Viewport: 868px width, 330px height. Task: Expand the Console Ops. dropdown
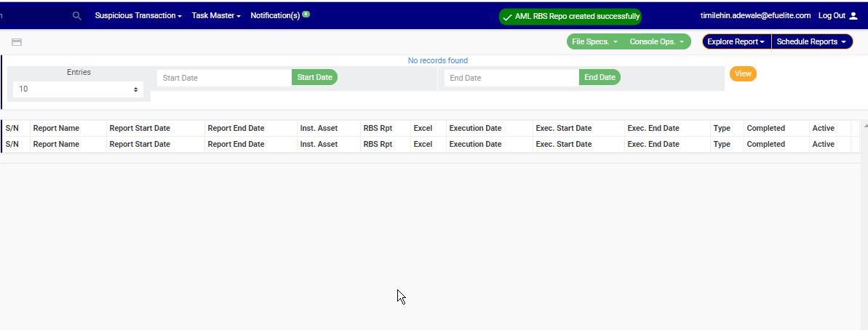[x=657, y=42]
